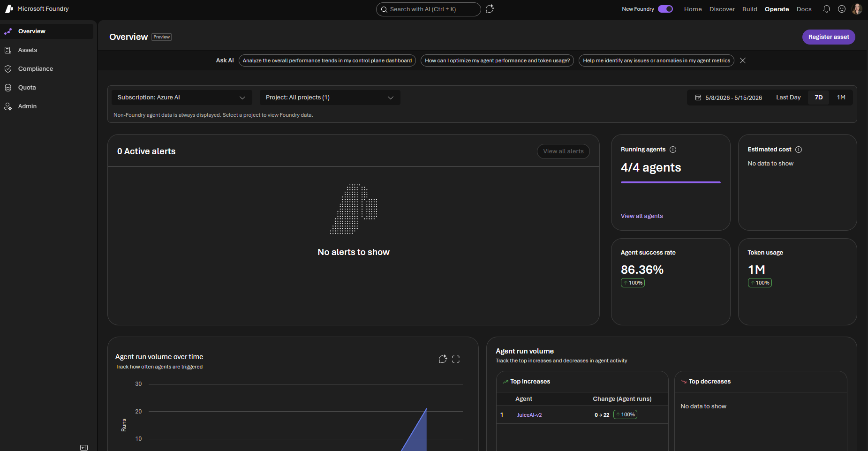This screenshot has width=868, height=451.
Task: Go to Admin in the sidebar
Action: (x=47, y=106)
